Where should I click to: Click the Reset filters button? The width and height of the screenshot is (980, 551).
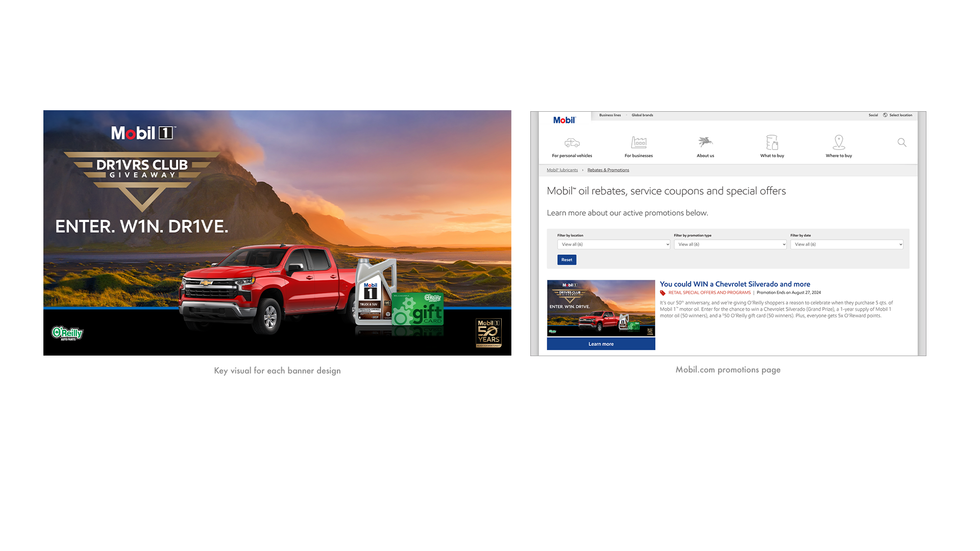click(x=567, y=260)
